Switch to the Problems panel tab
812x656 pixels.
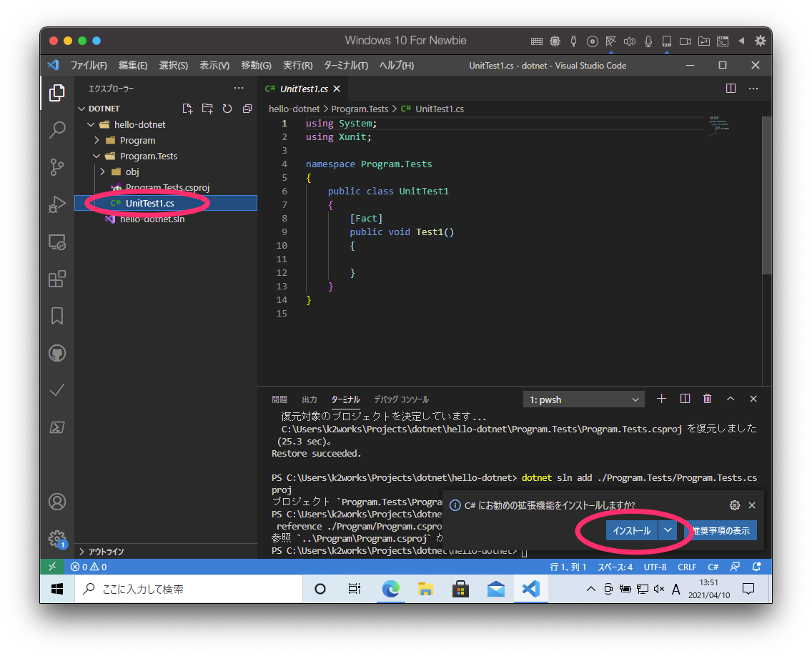[279, 399]
